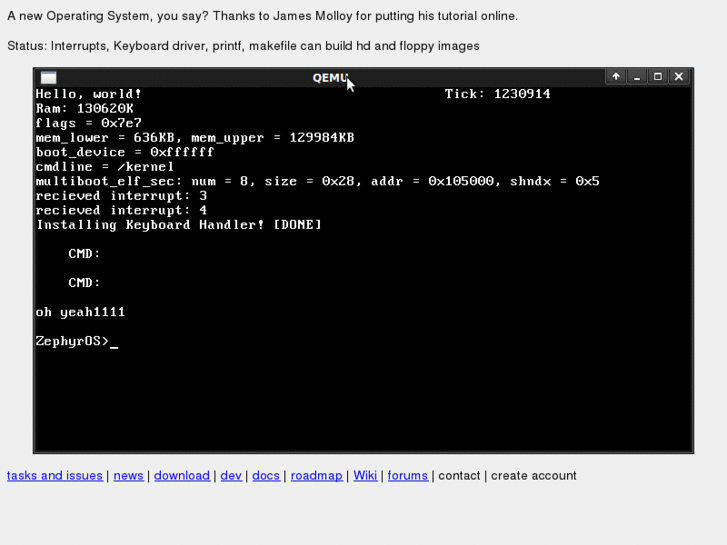Click the boot_device = 0xffffff line
Screen dimensions: 727x545
125,152
